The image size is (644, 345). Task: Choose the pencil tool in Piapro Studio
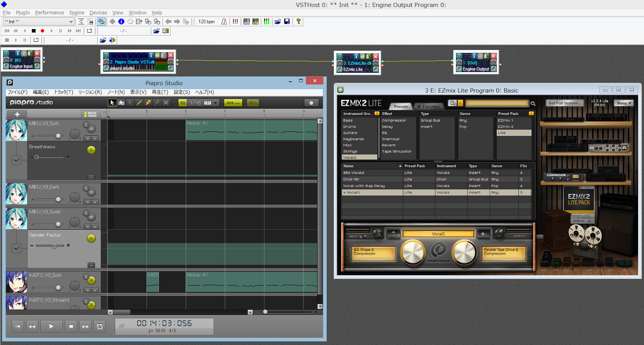tap(148, 103)
